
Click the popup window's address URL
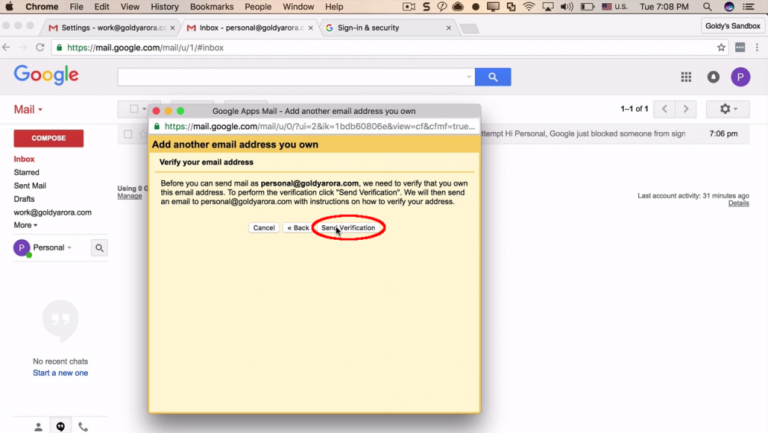pyautogui.click(x=319, y=126)
